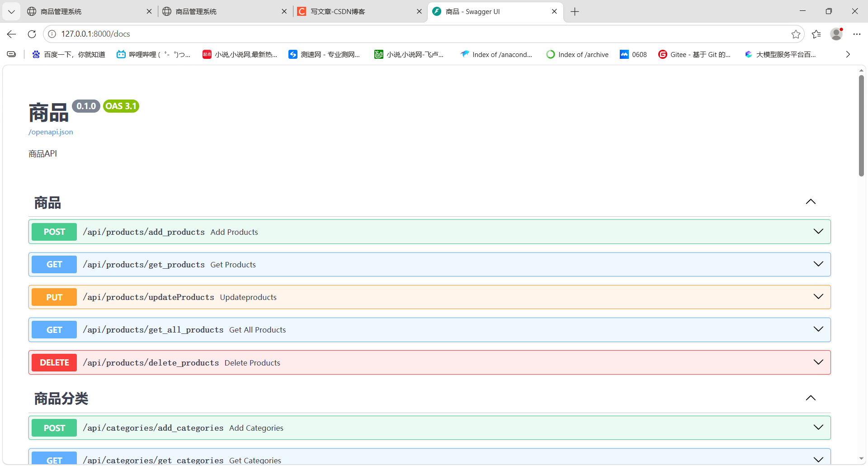Click the 商品 section heading
Image resolution: width=868 pixels, height=466 pixels.
47,203
